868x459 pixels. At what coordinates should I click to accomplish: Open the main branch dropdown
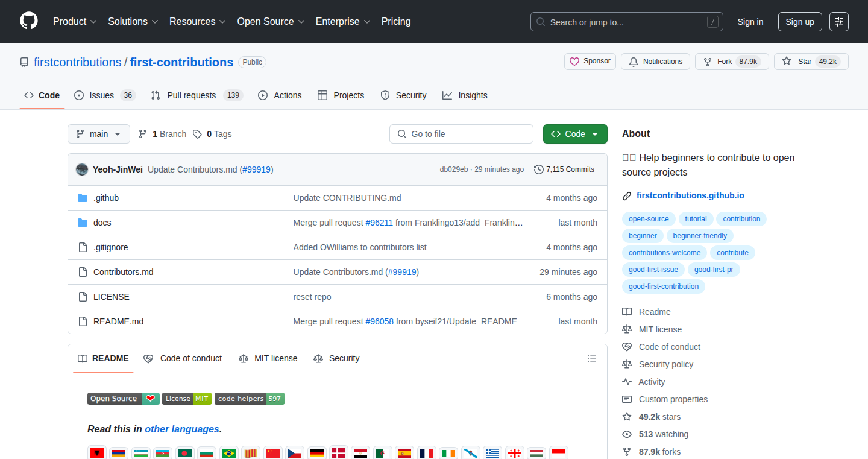[x=99, y=134]
